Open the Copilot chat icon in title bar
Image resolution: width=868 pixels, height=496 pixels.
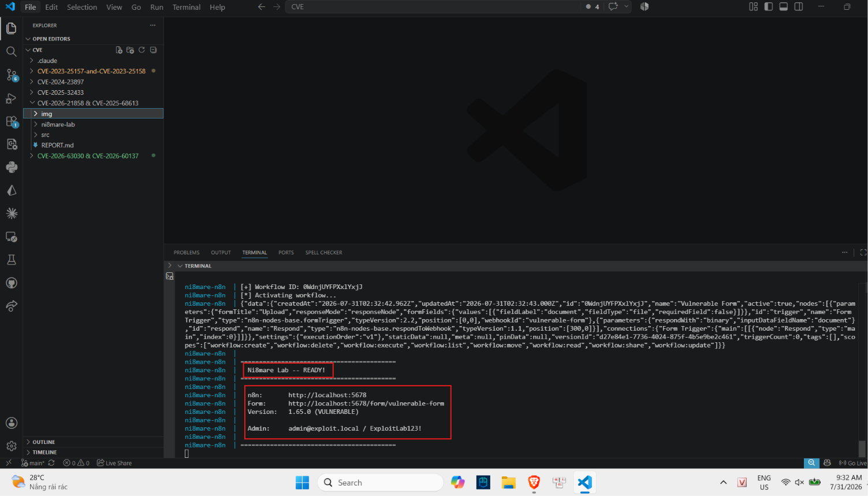tap(613, 7)
